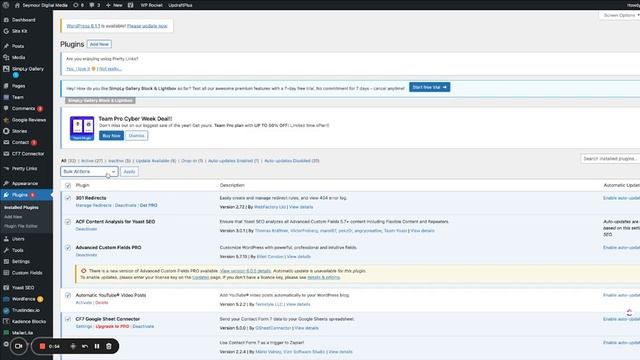Screen dimensions: 640x360
Task: Pause the screen recording
Action: (x=97, y=346)
